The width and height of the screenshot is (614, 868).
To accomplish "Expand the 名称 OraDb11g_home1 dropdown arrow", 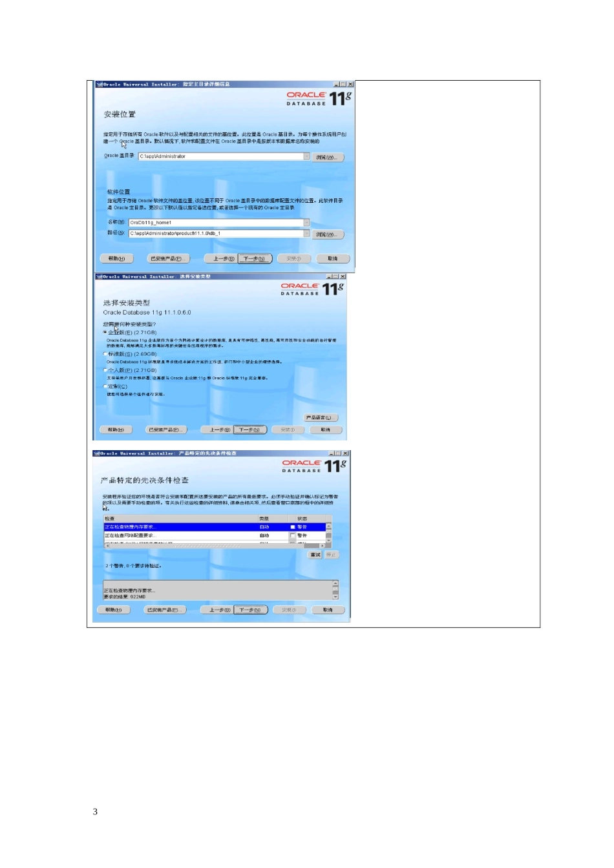I will (306, 223).
